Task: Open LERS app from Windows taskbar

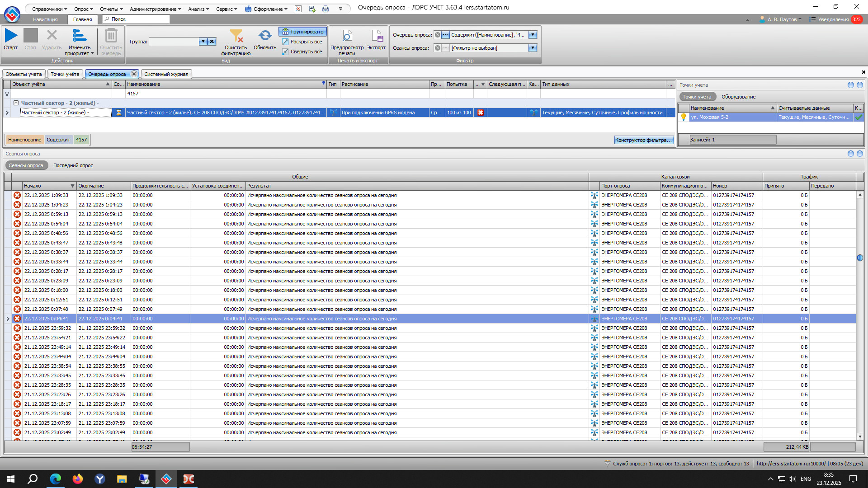Action: pyautogui.click(x=166, y=479)
